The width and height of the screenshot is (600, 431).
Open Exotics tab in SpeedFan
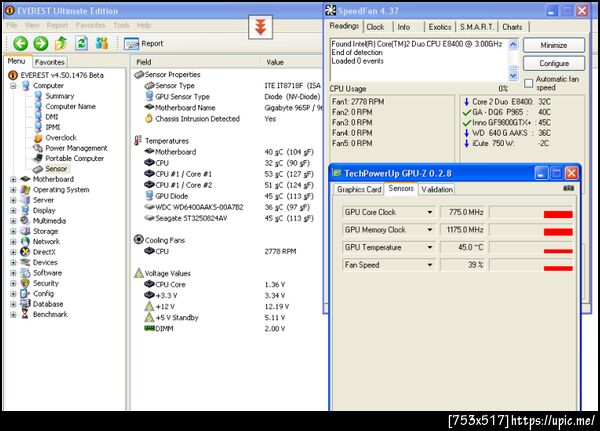pyautogui.click(x=440, y=27)
